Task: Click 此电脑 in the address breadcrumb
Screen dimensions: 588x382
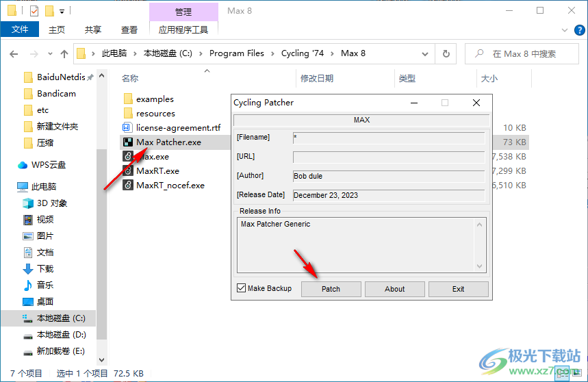Action: (114, 53)
